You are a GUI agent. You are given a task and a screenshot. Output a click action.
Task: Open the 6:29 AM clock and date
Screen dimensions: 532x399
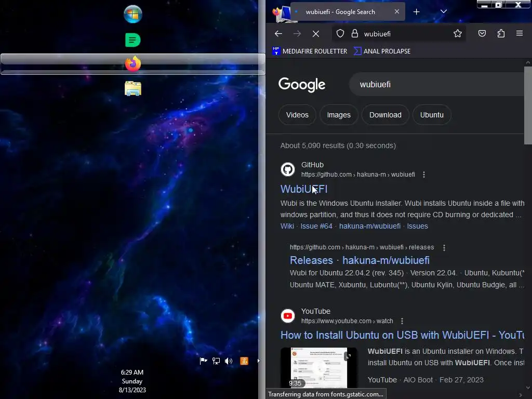132,381
